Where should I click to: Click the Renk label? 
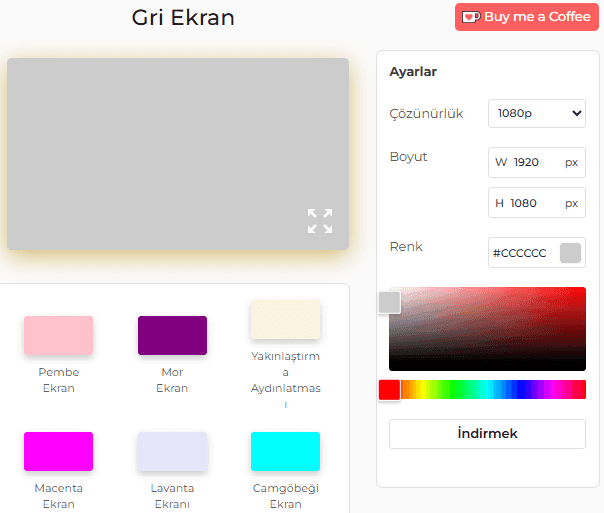(x=406, y=247)
